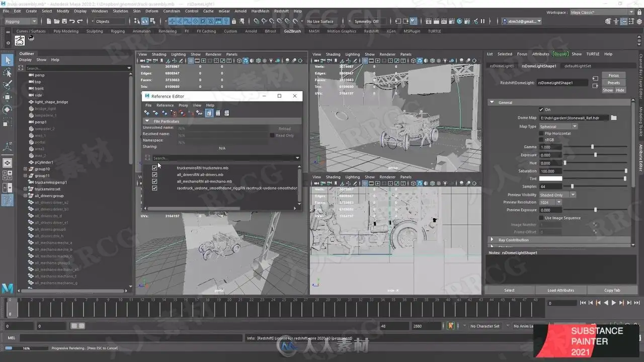Click the New Scene icon
This screenshot has height=362, width=644.
(x=48, y=21)
